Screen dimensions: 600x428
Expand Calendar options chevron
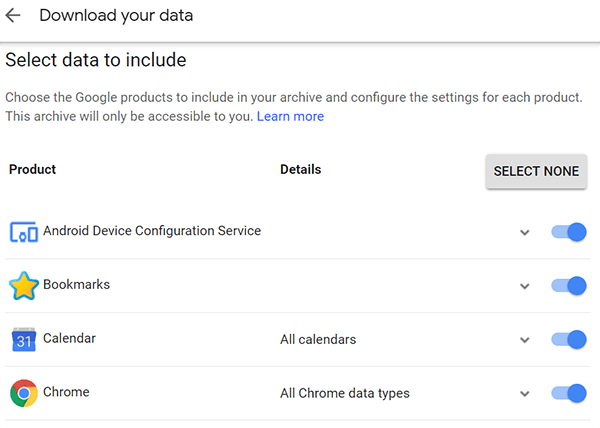coord(524,340)
